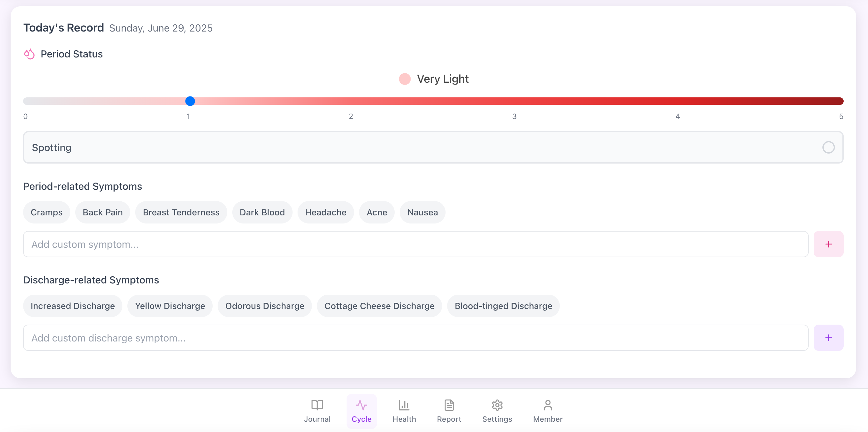
Task: Open the Settings gear icon
Action: tap(497, 405)
